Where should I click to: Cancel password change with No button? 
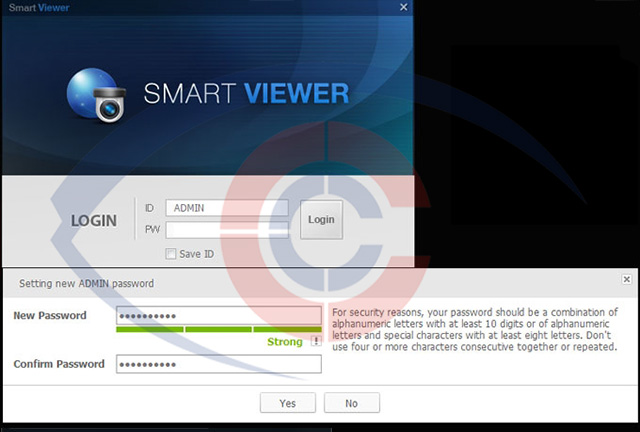pyautogui.click(x=352, y=403)
